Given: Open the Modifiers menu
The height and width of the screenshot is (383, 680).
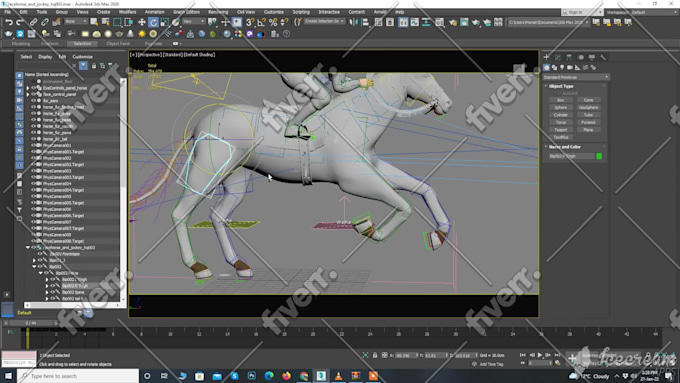Looking at the screenshot, I should [127, 12].
